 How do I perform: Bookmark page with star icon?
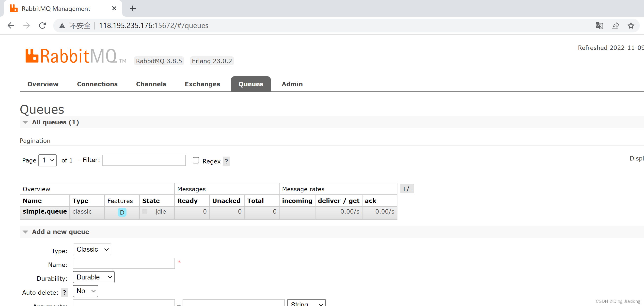pos(631,26)
